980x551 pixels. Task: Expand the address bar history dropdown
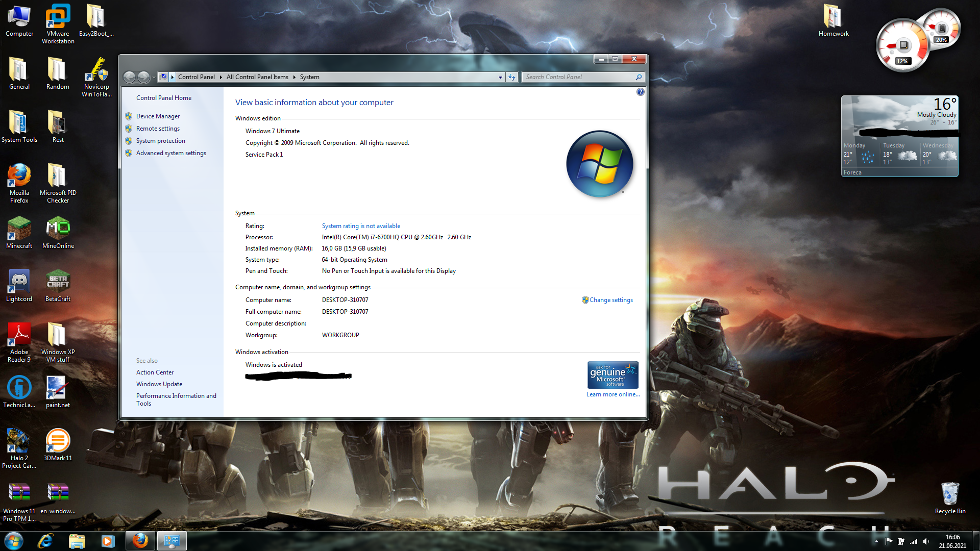[500, 77]
